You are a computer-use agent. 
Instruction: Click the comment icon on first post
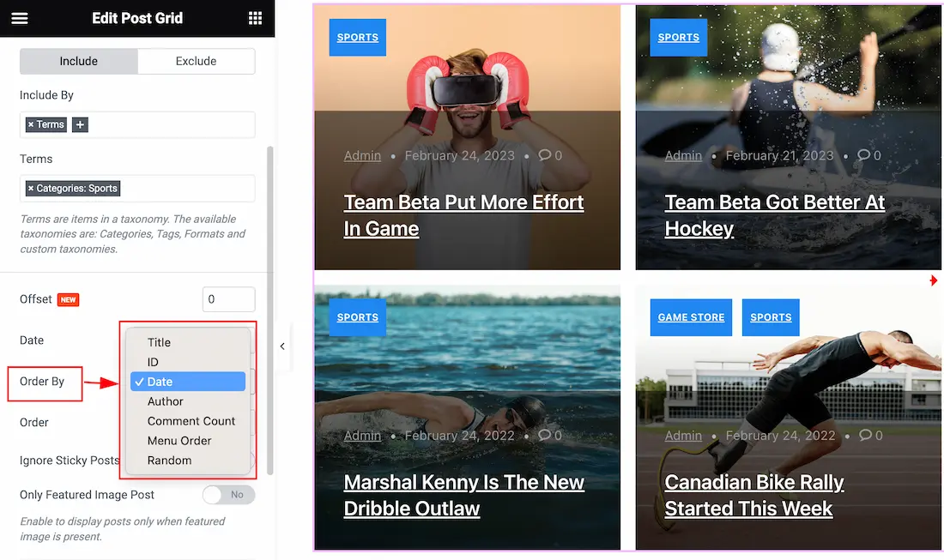coord(545,154)
